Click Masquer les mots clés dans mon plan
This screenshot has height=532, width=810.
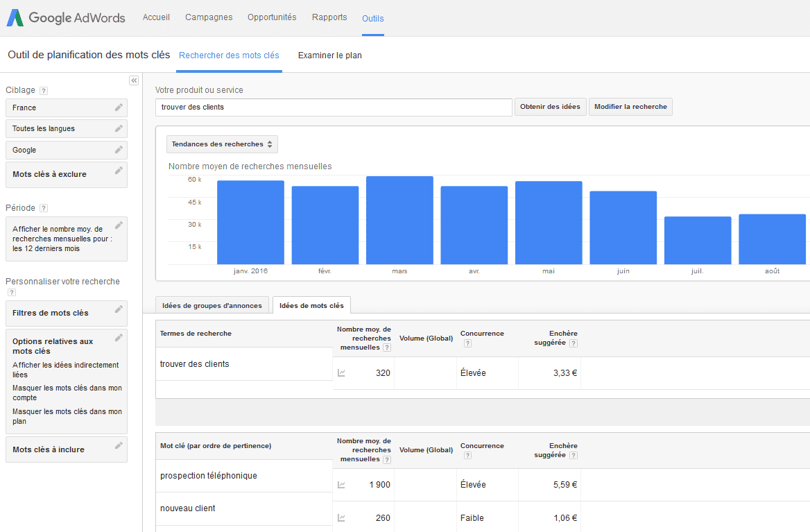point(67,416)
